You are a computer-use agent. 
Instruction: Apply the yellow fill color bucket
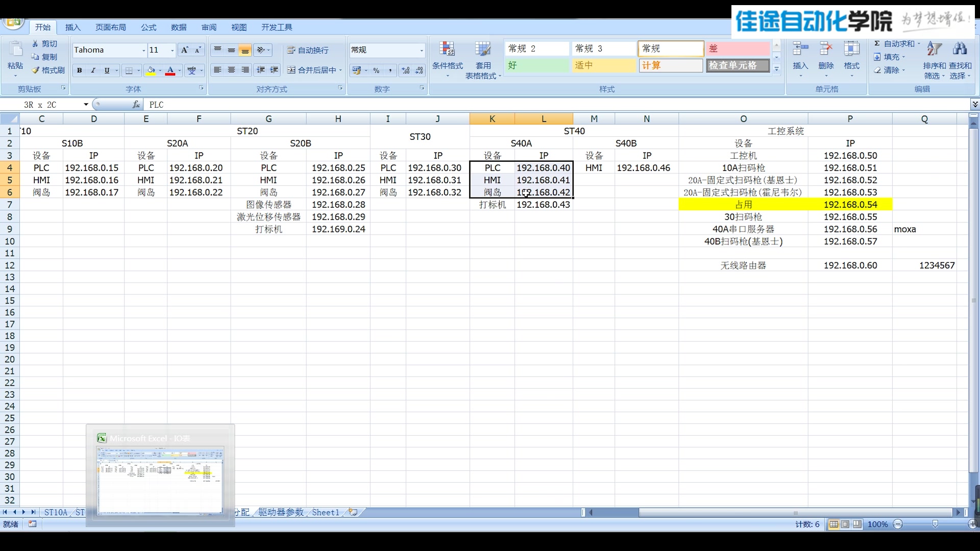pyautogui.click(x=151, y=70)
